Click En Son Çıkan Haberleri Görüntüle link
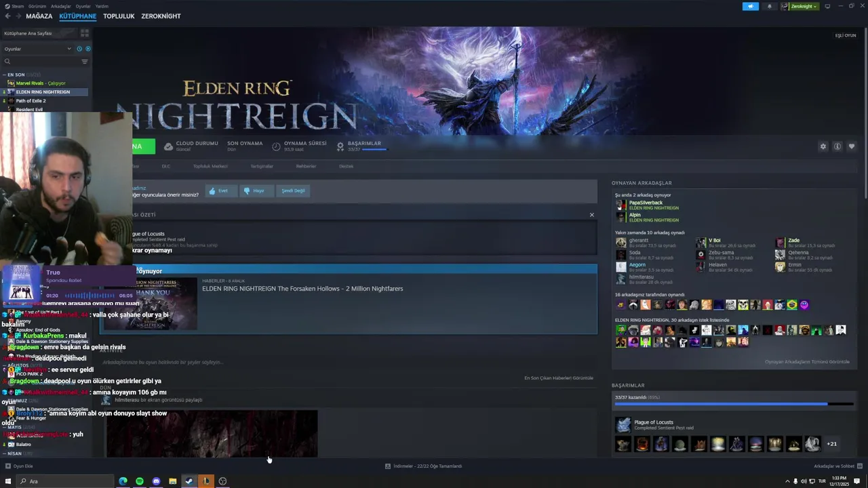 pos(559,378)
